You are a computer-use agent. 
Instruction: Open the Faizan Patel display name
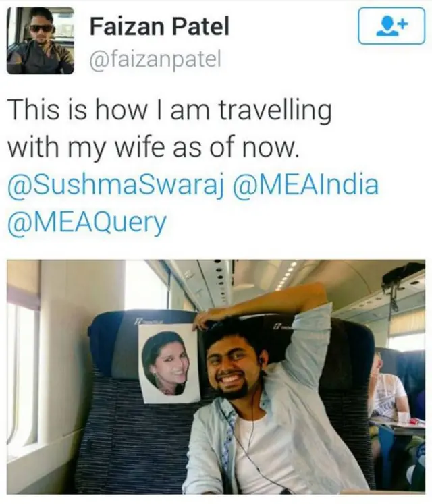pos(159,26)
